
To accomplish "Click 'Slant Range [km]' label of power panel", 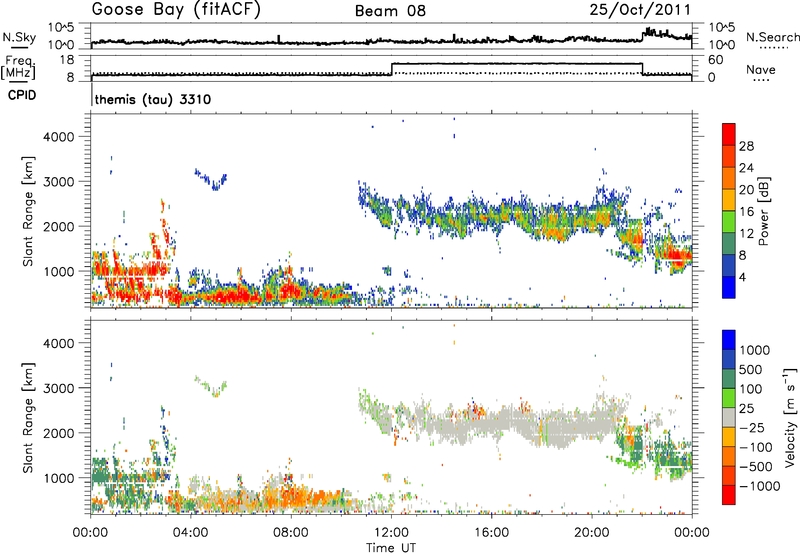I will (x=28, y=211).
